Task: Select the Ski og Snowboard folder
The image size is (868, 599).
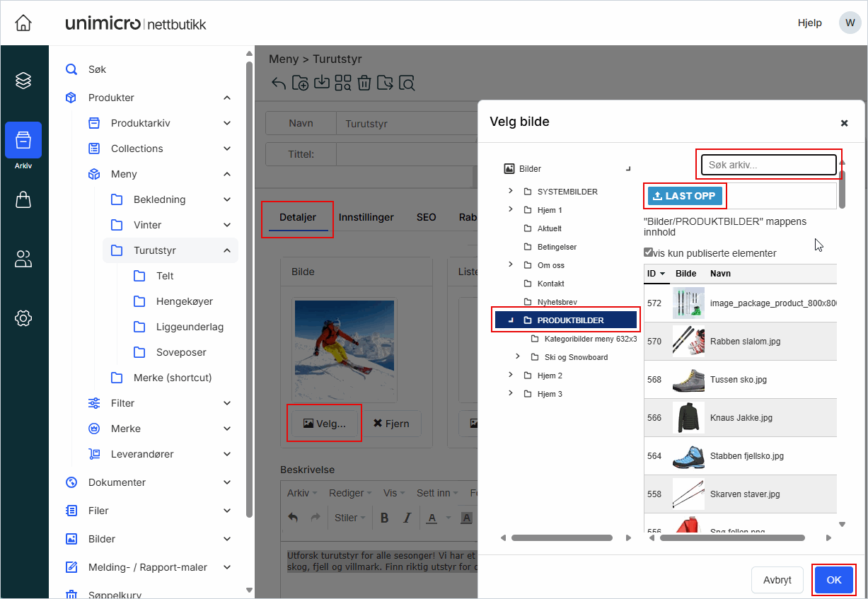Action: click(576, 357)
